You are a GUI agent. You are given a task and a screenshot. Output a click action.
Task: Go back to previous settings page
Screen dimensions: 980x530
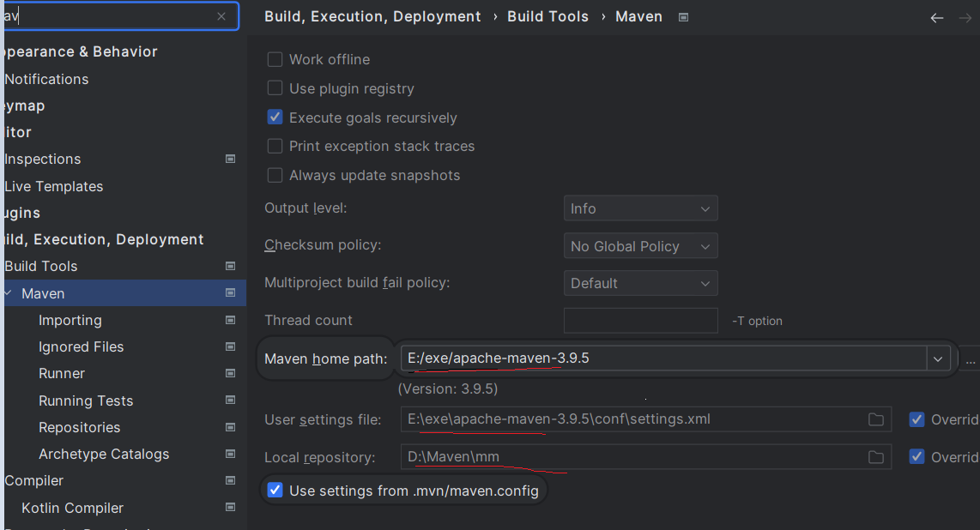click(x=936, y=18)
